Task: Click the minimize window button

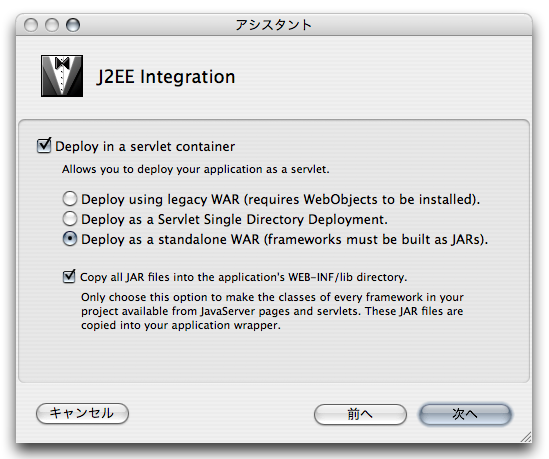Action: point(52,25)
